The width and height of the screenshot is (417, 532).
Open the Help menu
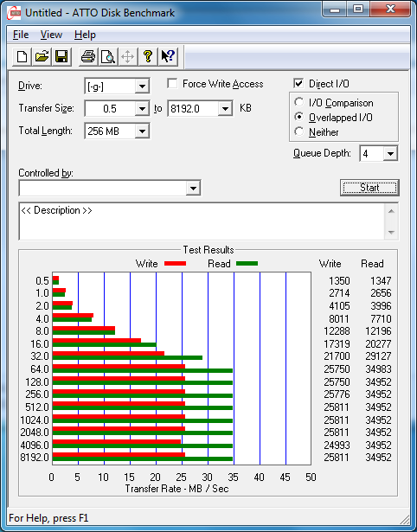(85, 35)
